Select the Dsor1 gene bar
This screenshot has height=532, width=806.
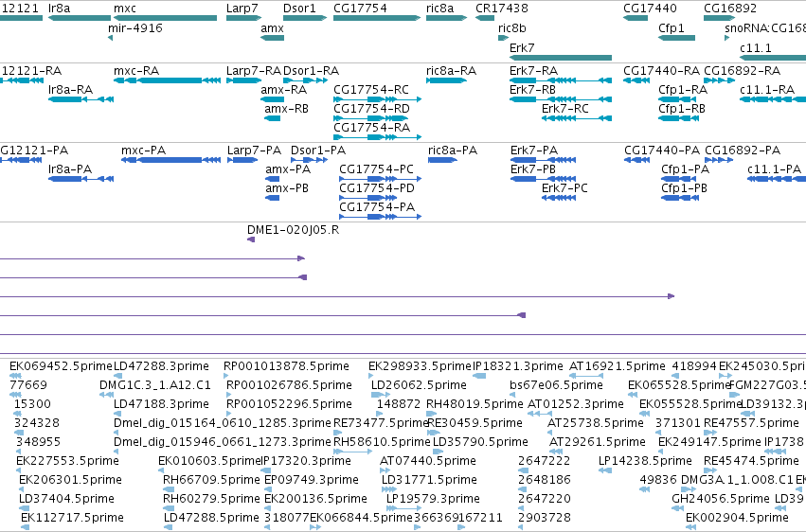tap(305, 18)
